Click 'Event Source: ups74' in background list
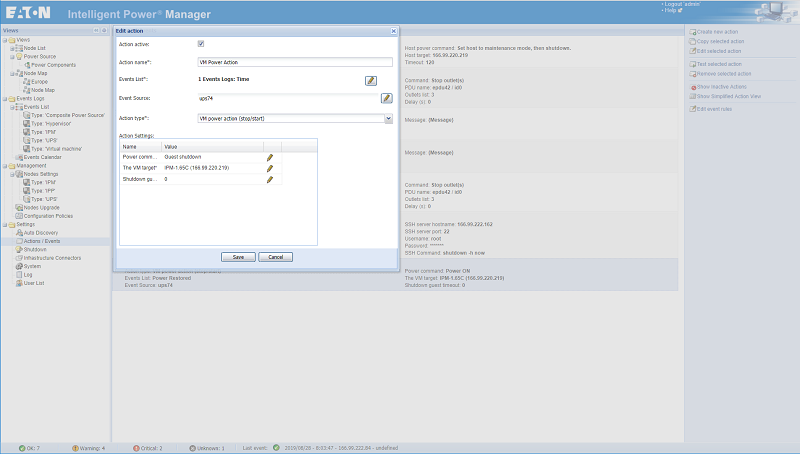 click(x=148, y=285)
